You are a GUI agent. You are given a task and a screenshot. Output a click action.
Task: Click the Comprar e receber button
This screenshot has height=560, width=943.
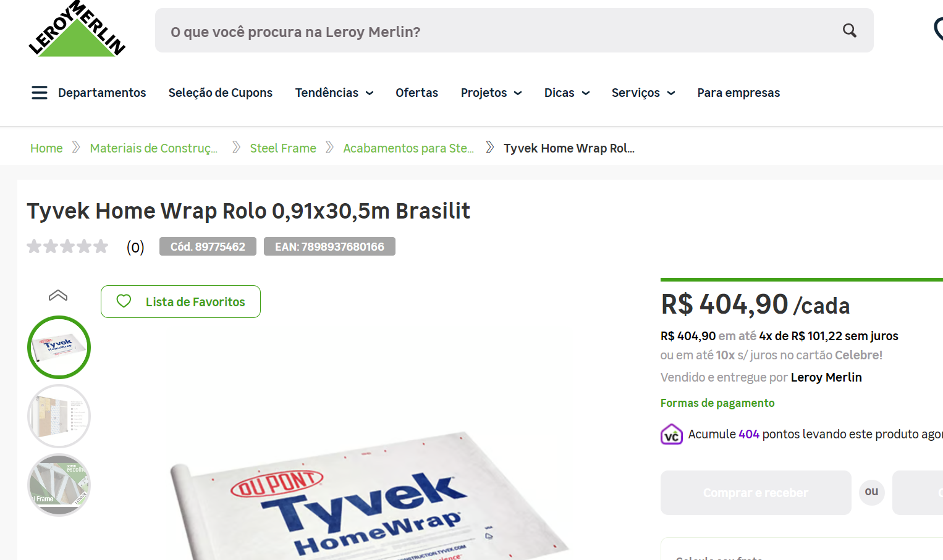tap(755, 493)
